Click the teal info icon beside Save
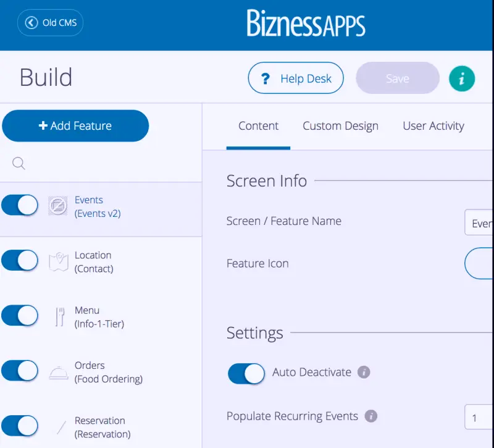Image resolution: width=494 pixels, height=448 pixels. 462,78
